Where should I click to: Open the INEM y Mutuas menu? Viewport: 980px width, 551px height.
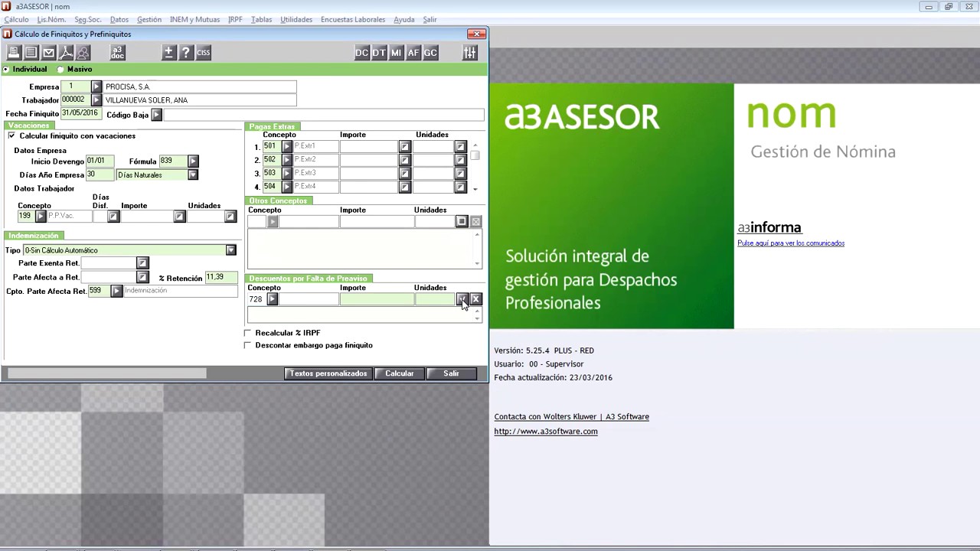pos(194,19)
